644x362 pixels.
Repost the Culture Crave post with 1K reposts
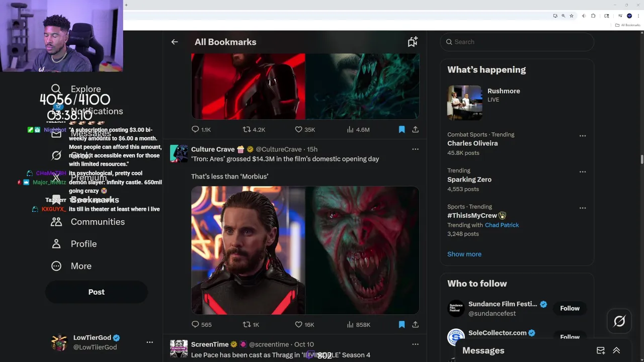(x=247, y=325)
